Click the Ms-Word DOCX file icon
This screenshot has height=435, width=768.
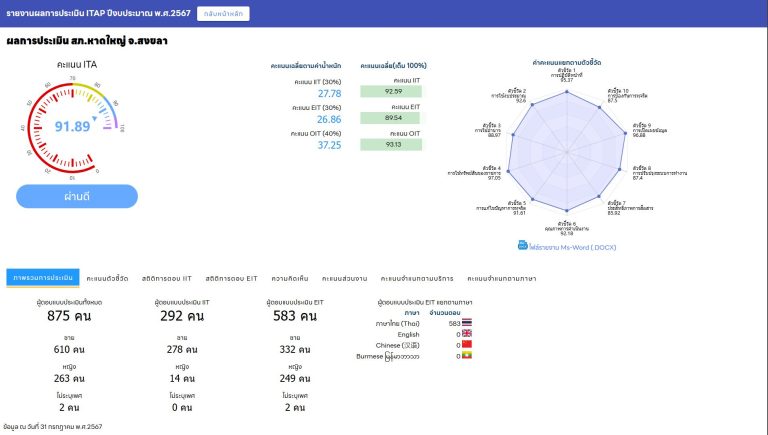tap(522, 245)
